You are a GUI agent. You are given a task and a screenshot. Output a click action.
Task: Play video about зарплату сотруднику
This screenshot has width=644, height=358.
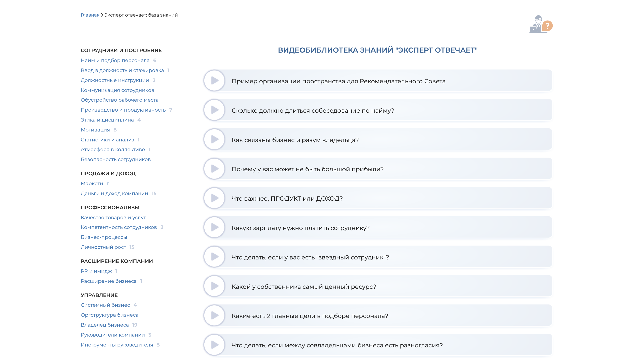[214, 227]
